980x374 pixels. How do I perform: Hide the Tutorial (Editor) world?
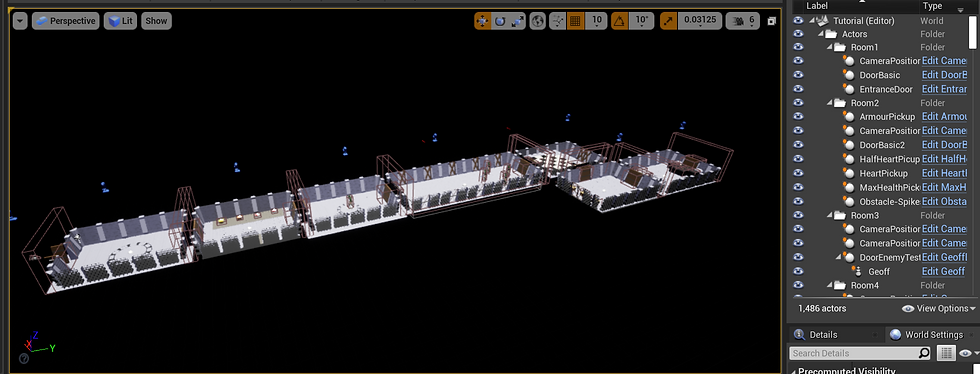(798, 21)
